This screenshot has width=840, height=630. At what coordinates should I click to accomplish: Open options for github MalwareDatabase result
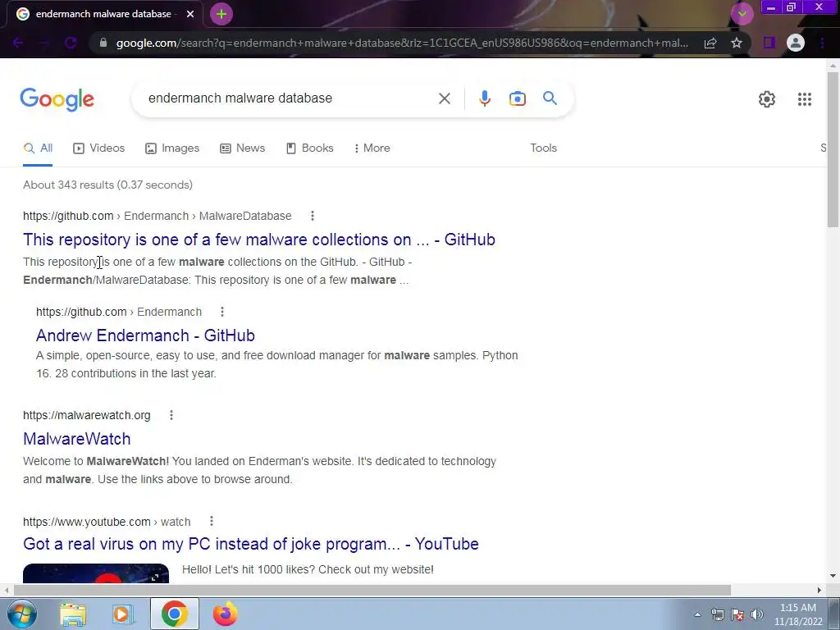pyautogui.click(x=313, y=216)
